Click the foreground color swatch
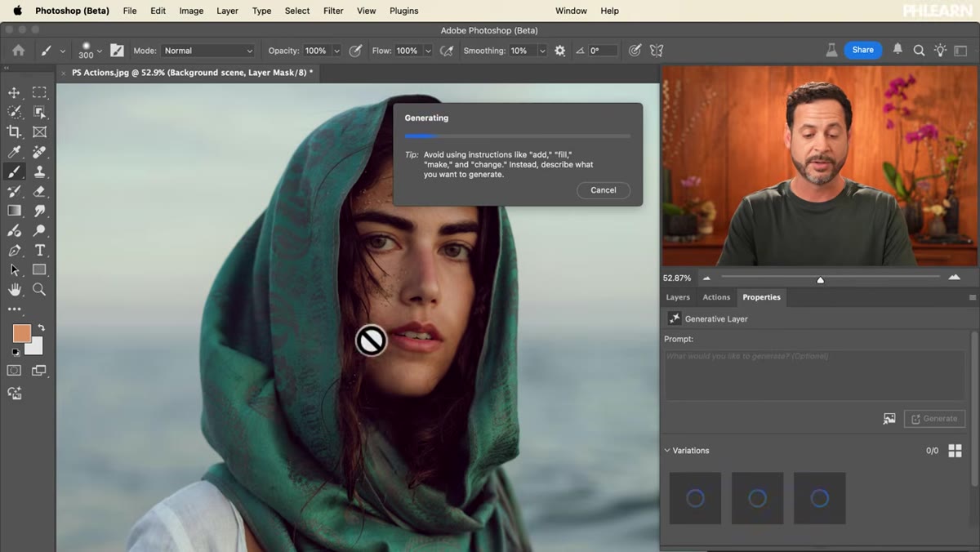 click(21, 333)
